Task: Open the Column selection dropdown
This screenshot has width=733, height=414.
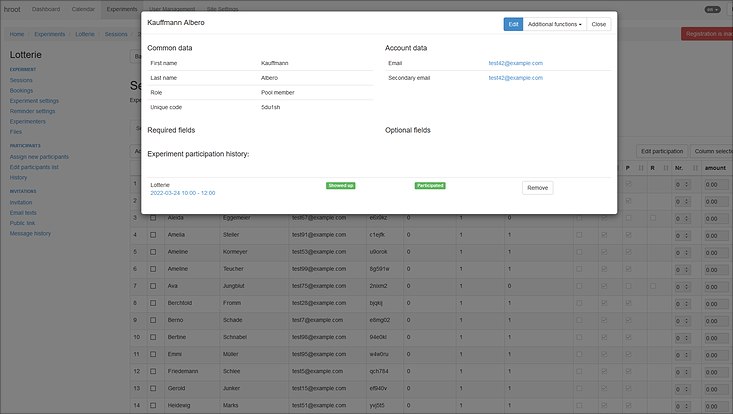Action: [712, 151]
